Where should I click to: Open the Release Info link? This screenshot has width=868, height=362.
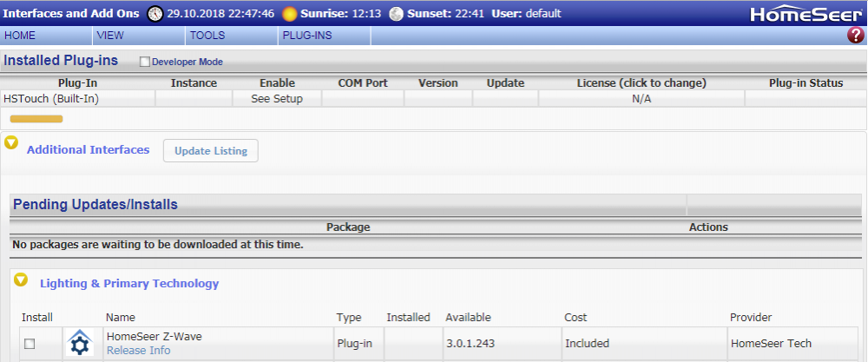coord(138,351)
